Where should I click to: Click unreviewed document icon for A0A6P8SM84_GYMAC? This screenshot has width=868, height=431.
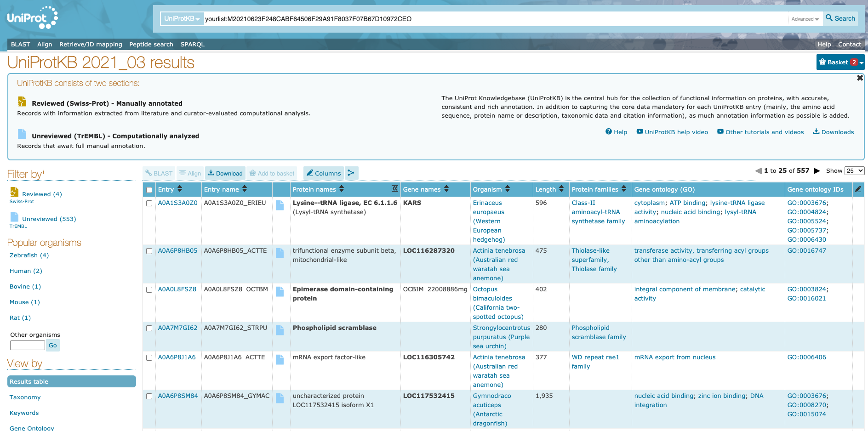coord(280,398)
